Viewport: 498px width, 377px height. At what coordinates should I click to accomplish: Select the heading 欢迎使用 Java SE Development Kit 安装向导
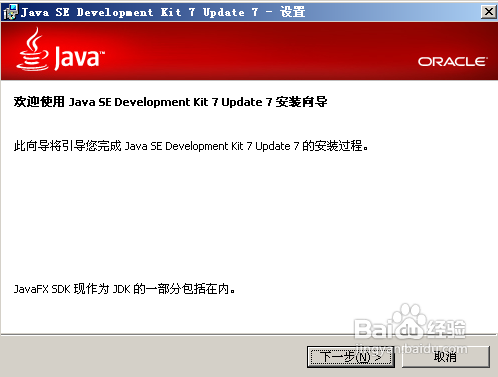coord(170,102)
